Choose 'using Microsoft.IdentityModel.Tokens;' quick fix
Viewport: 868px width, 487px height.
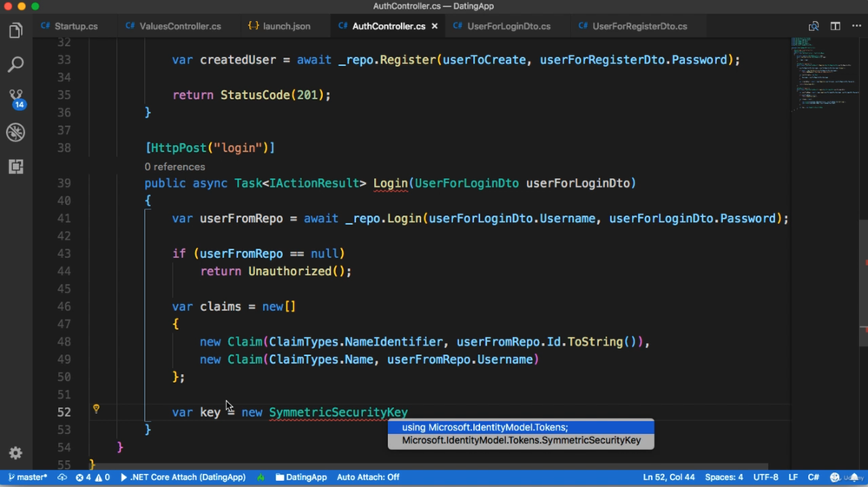(521, 427)
